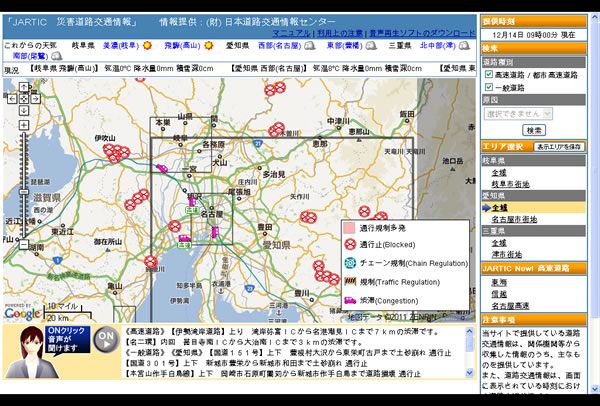Click text line 【名二環】内回 甚目寺南IC

pyautogui.click(x=243, y=342)
